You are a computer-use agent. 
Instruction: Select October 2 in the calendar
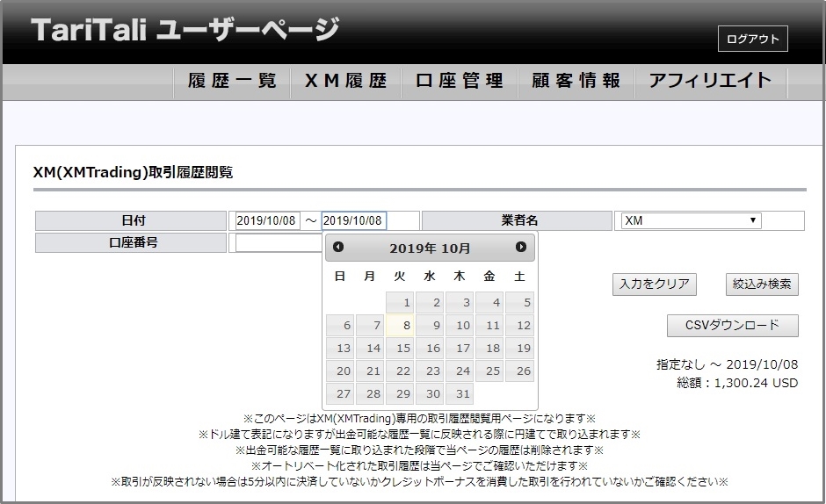[x=430, y=302]
